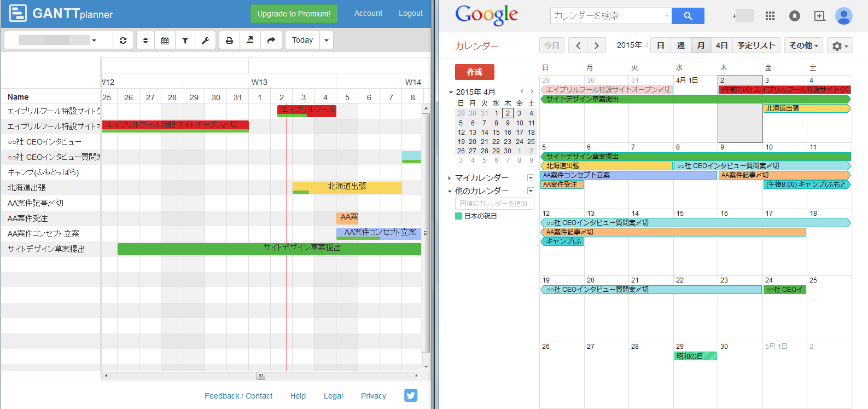868x409 pixels.
Task: Click the 今日 today button
Action: coord(552,45)
